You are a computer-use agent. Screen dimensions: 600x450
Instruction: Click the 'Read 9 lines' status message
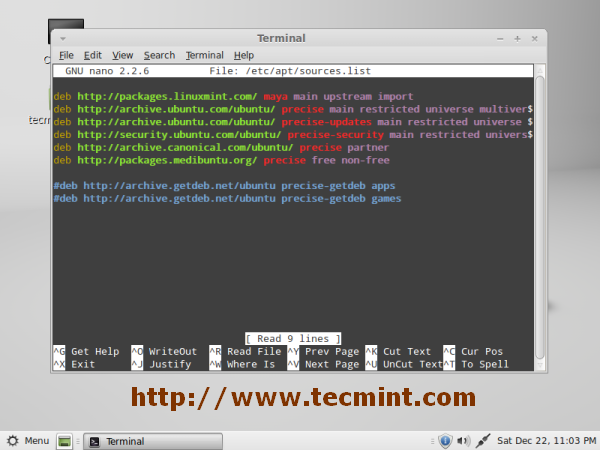coord(293,339)
